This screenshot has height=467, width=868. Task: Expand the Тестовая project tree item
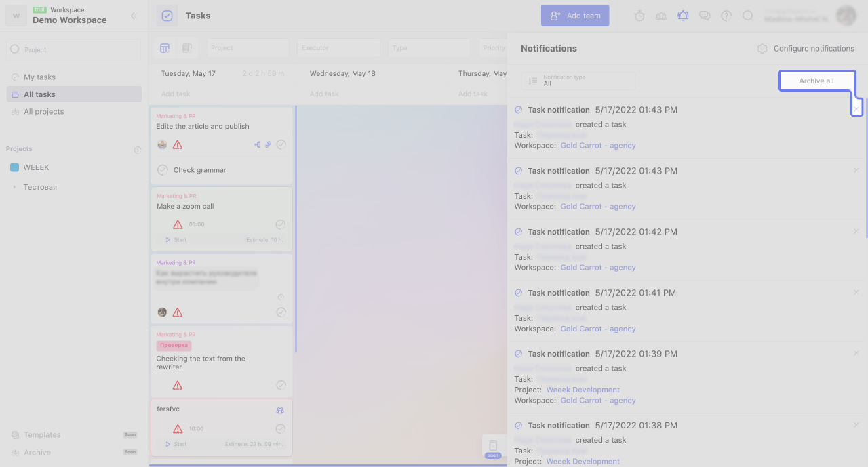tap(14, 187)
